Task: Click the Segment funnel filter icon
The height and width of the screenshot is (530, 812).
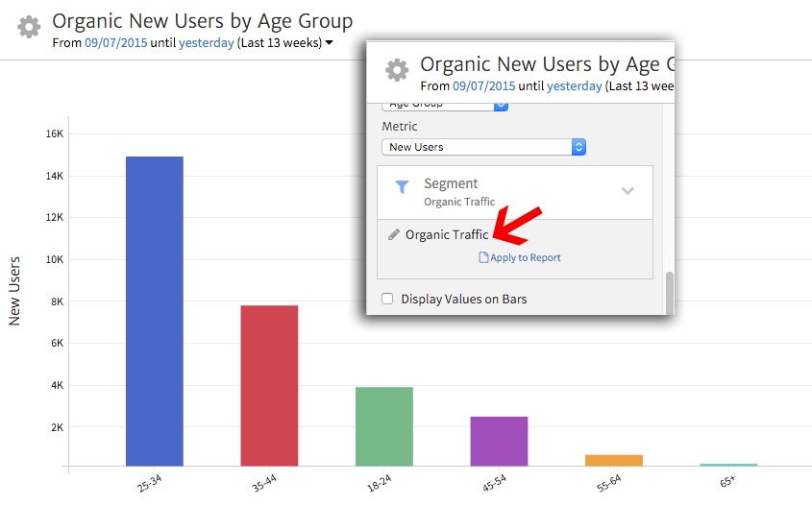Action: pos(402,187)
